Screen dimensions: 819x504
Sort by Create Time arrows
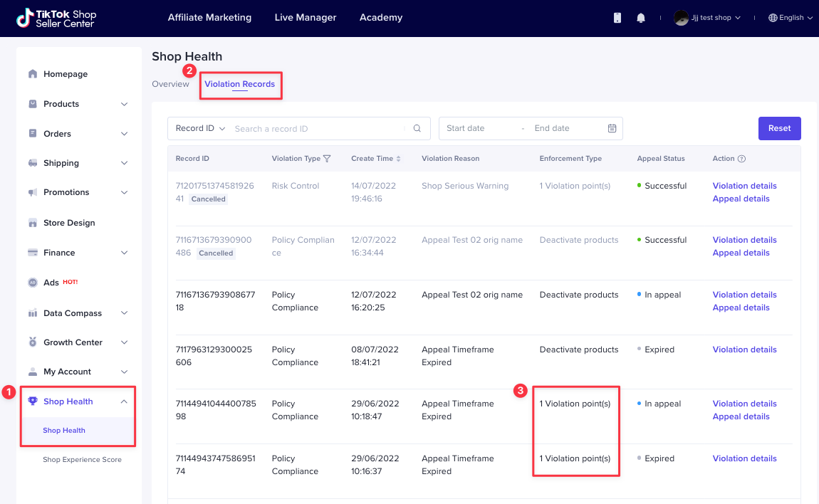[399, 159]
